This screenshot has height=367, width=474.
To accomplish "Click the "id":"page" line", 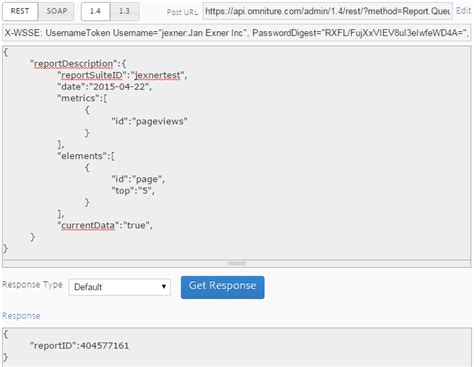I will click(x=138, y=179).
